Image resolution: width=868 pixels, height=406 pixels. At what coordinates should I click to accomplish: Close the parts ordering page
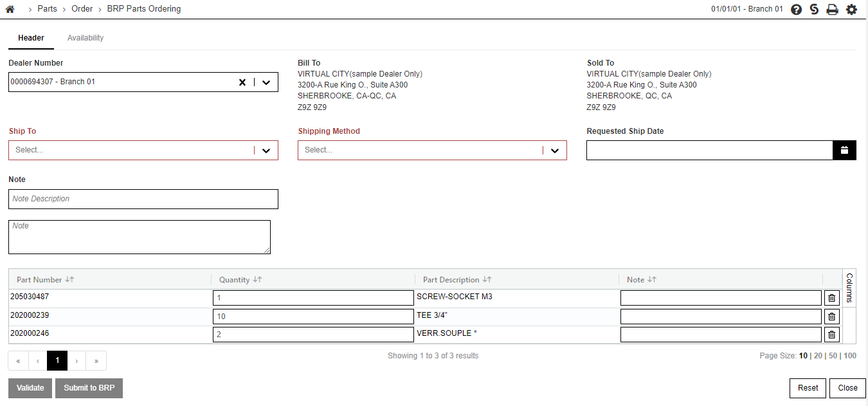point(848,388)
